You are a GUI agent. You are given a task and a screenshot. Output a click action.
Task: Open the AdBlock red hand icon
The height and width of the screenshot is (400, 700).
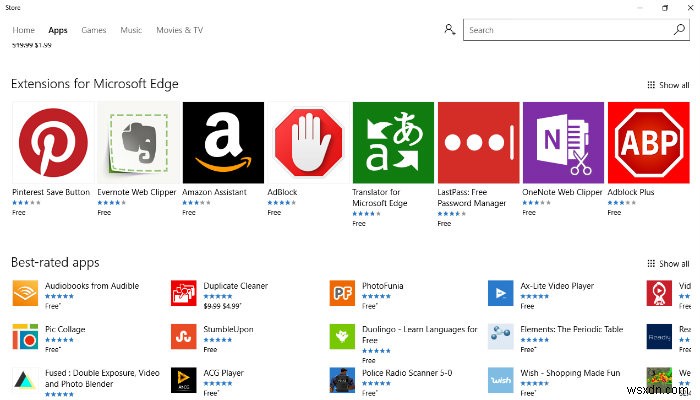308,142
